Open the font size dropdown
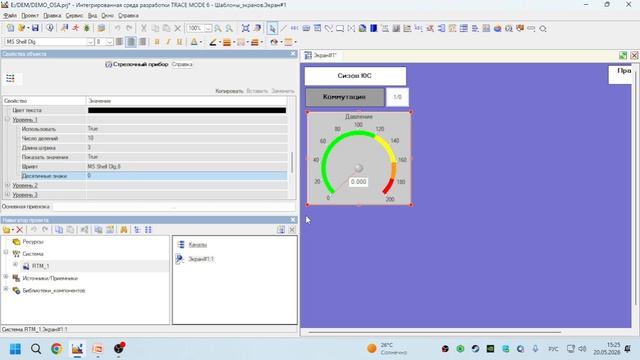Viewport: 640px width, 360px height. tap(109, 42)
